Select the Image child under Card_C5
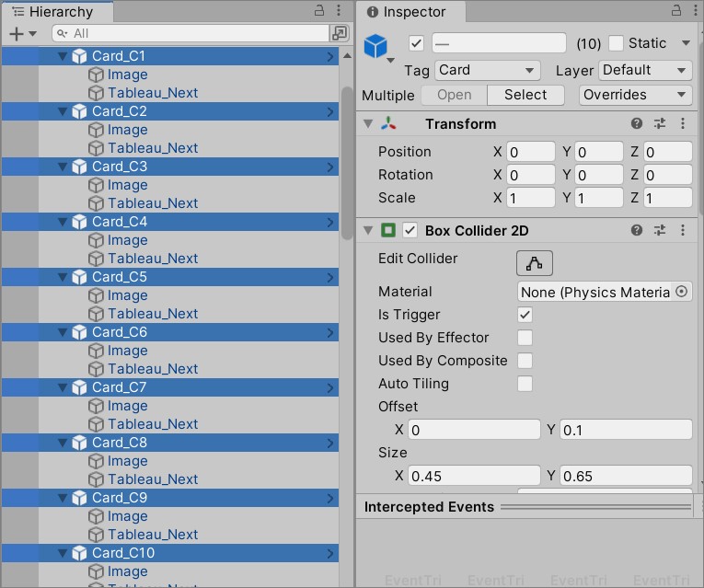This screenshot has width=704, height=588. 128,295
